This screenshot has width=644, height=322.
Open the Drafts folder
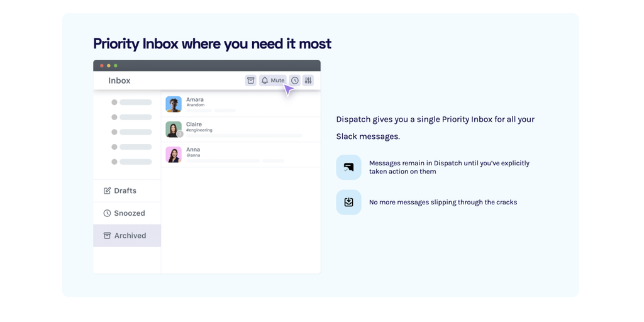coord(127,191)
